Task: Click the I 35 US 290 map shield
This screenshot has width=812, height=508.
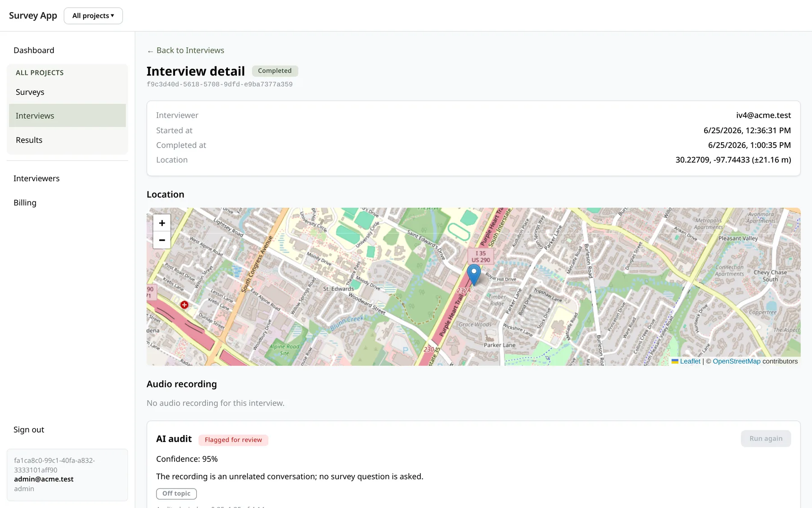Action: [481, 256]
